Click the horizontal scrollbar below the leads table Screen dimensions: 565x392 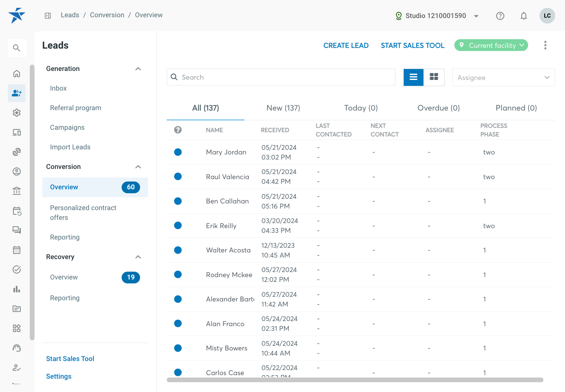point(355,380)
